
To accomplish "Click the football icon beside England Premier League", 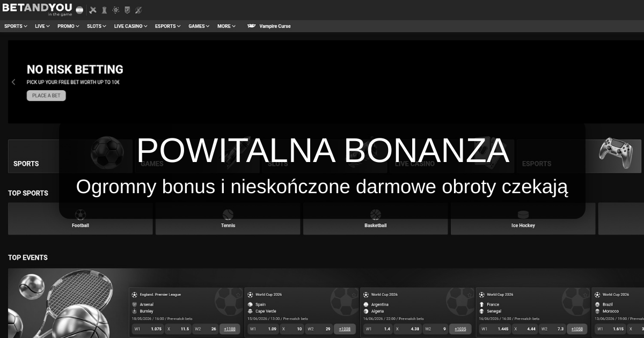I will point(134,295).
